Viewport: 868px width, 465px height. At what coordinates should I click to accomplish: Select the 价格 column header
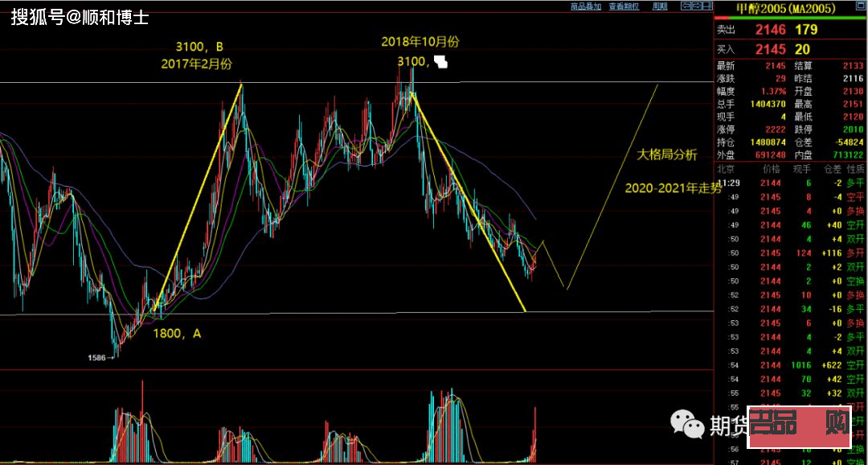click(772, 170)
